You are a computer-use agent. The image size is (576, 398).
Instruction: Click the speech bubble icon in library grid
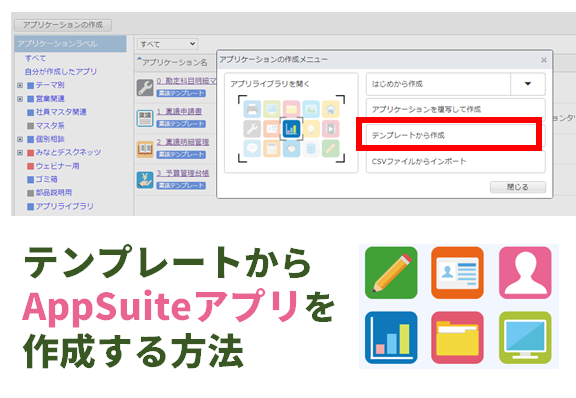click(252, 148)
